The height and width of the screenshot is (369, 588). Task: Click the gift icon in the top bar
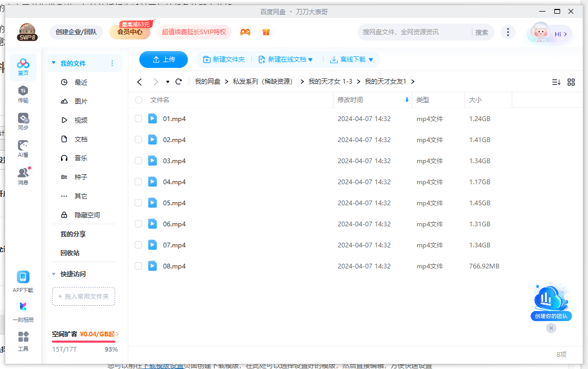click(x=266, y=32)
